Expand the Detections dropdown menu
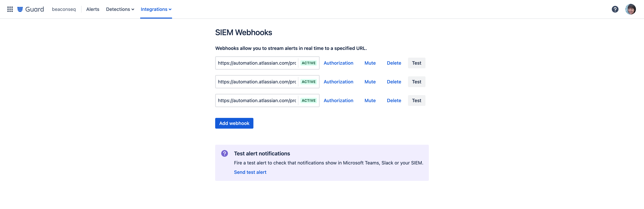Screen dimensions: 644x209 click(120, 9)
